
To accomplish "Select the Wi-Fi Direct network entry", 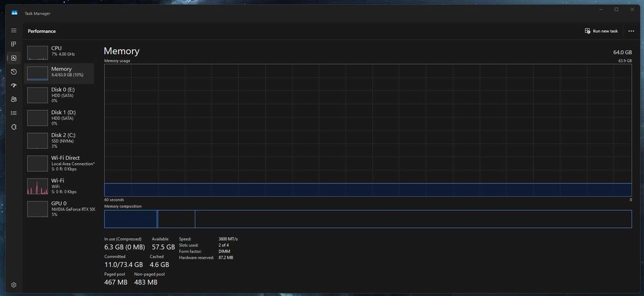I will pyautogui.click(x=60, y=163).
